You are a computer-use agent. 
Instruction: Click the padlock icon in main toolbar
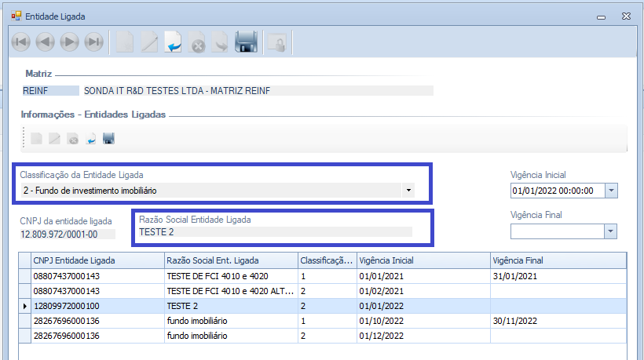point(275,43)
